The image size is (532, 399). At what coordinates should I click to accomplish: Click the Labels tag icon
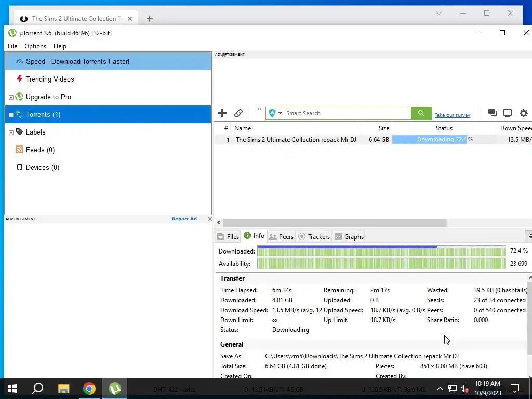tap(19, 132)
